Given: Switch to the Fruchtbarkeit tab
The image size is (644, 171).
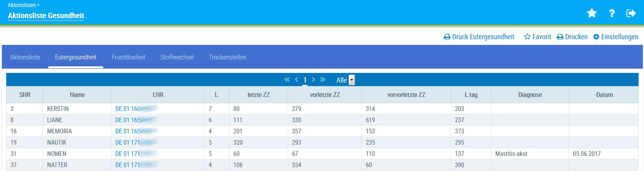Looking at the screenshot, I should coord(128,57).
